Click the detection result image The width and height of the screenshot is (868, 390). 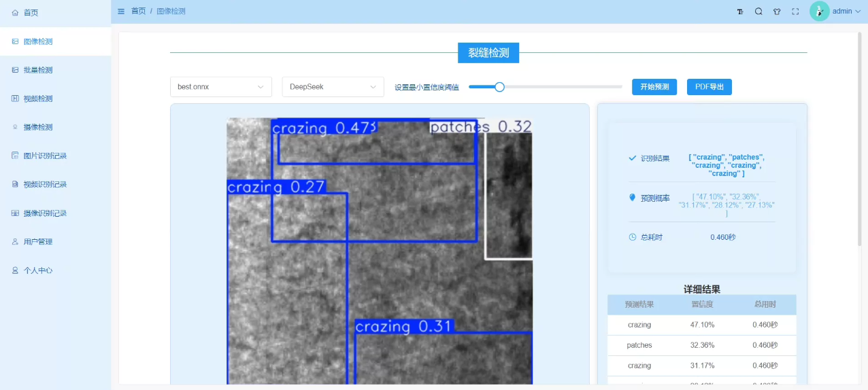pos(379,251)
